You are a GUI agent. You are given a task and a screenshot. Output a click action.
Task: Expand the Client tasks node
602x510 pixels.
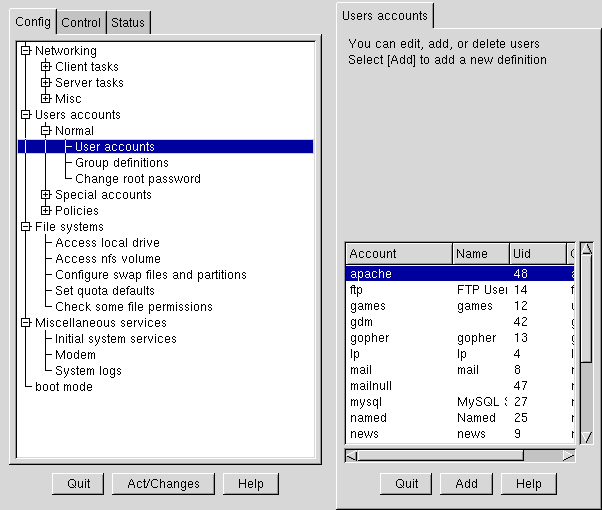[46, 67]
